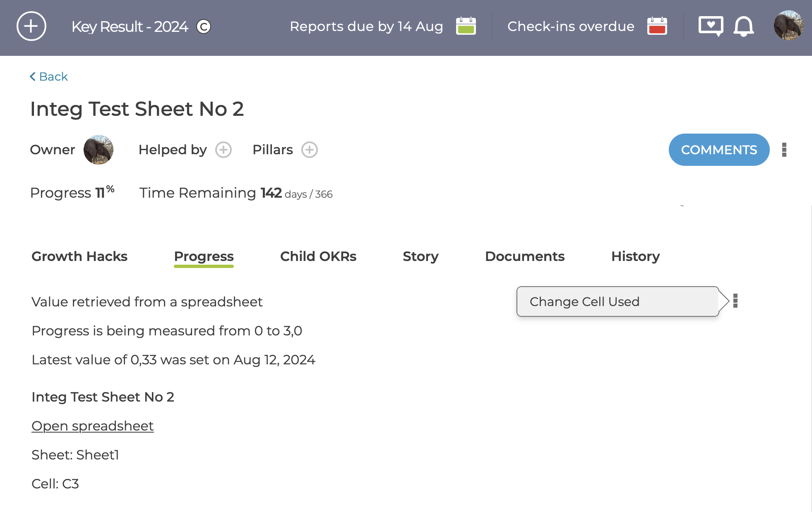
Task: Click the 'Cell: C3' text
Action: (55, 484)
